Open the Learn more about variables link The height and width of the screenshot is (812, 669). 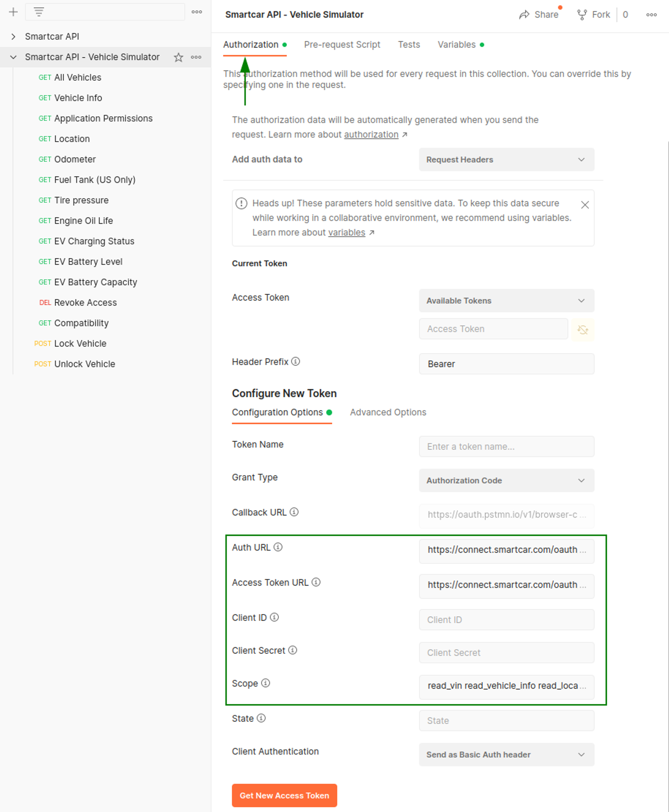[347, 233]
